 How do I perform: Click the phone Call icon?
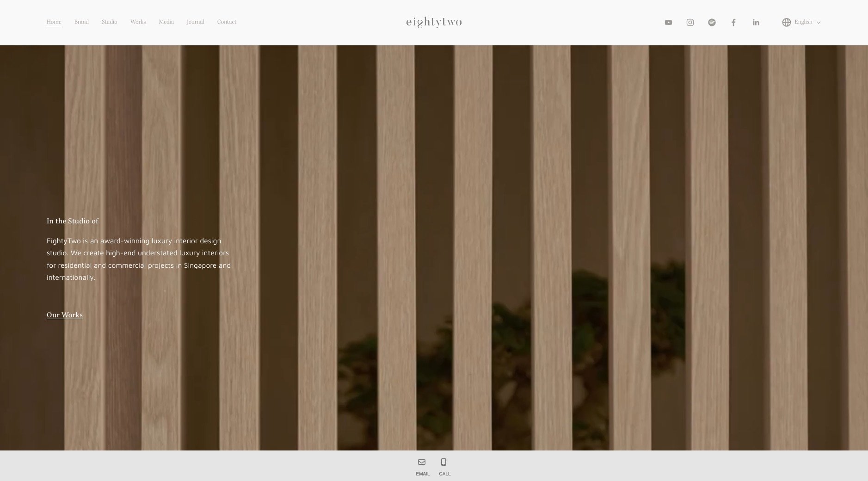(x=444, y=462)
